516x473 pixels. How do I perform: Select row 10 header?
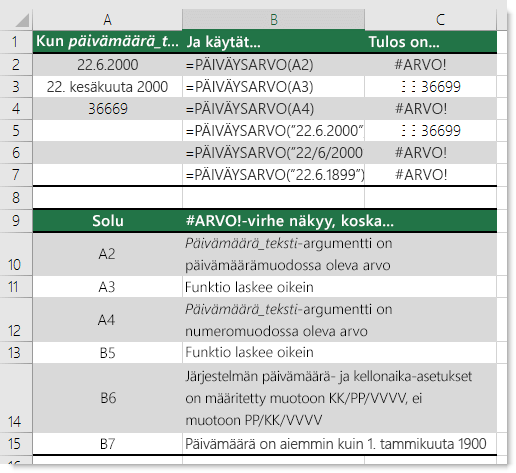16,254
